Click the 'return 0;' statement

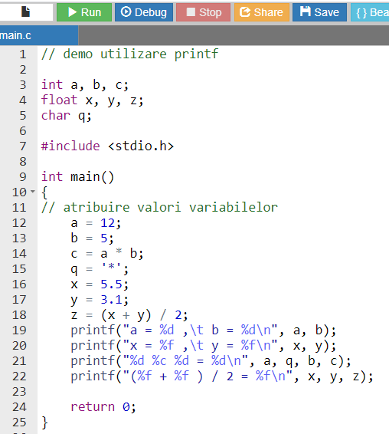point(103,407)
